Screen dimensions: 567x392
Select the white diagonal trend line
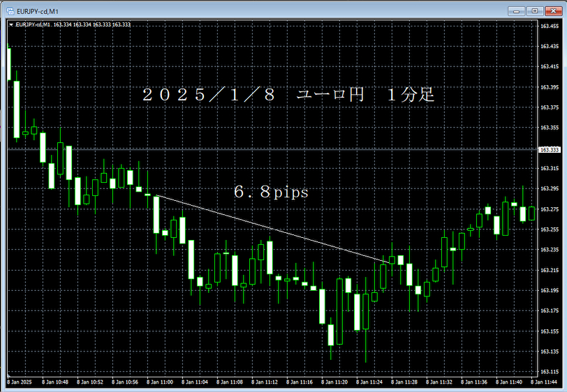point(272,229)
